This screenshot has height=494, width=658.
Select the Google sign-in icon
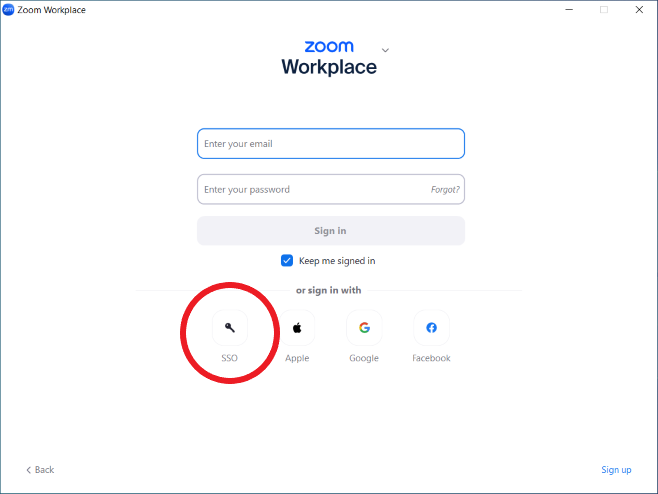coord(364,327)
